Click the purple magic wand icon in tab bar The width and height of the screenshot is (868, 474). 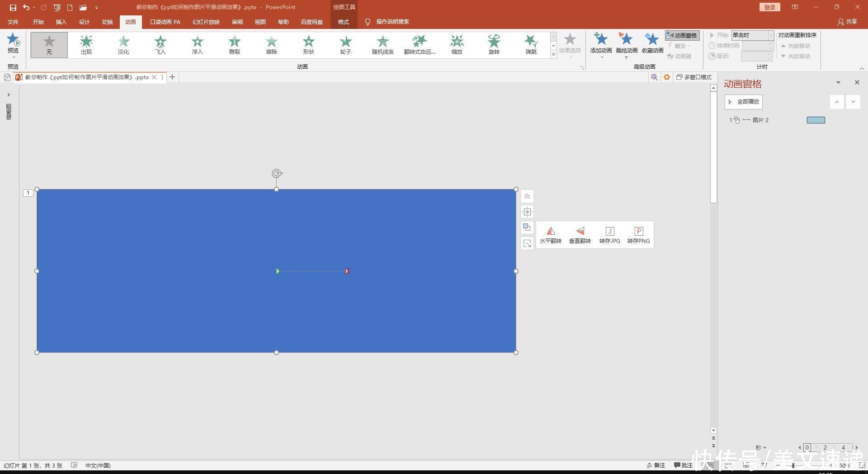(654, 77)
